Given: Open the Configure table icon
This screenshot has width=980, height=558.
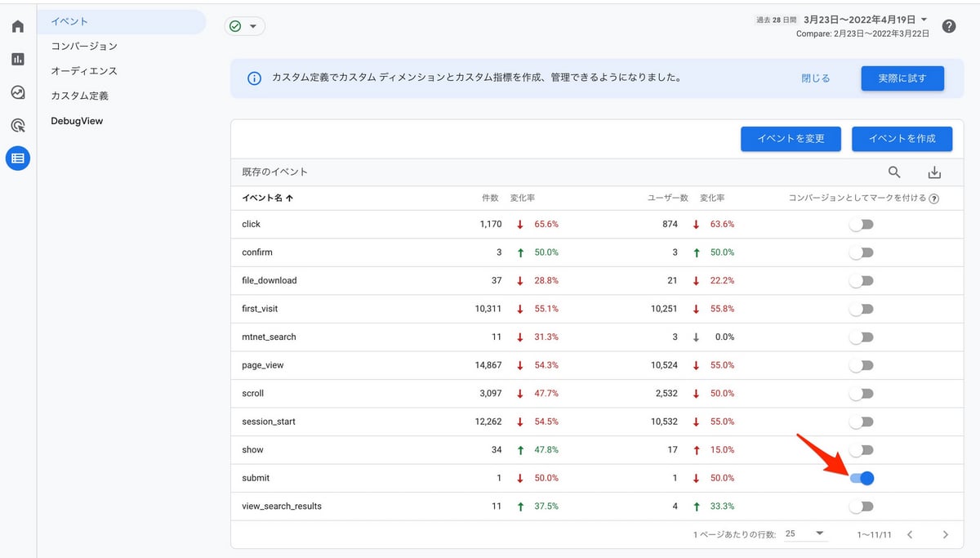Looking at the screenshot, I should 18,158.
